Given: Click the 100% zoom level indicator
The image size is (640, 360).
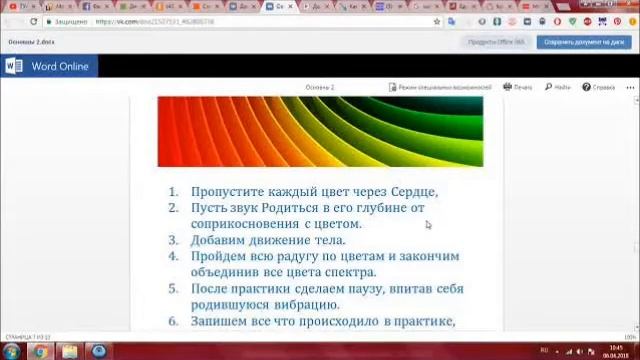Looking at the screenshot, I should coord(630,337).
